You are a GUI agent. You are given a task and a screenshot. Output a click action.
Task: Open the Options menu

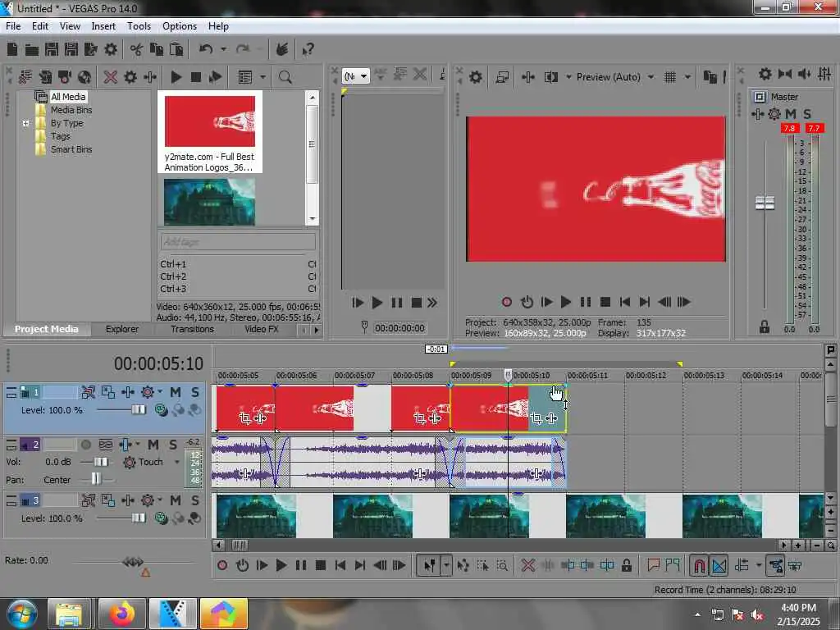[x=180, y=26]
